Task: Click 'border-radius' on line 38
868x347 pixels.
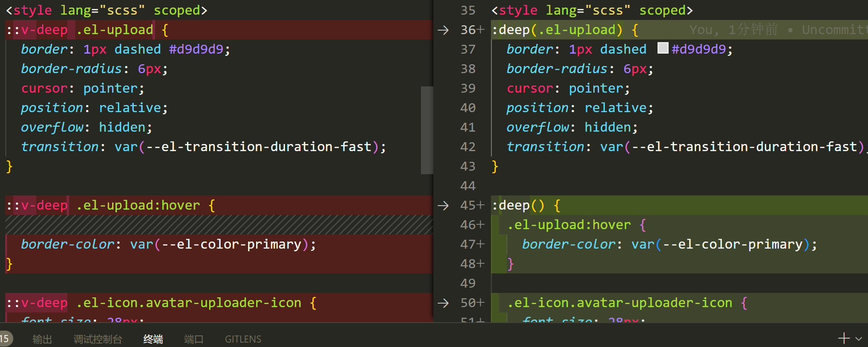Action: click(x=557, y=69)
